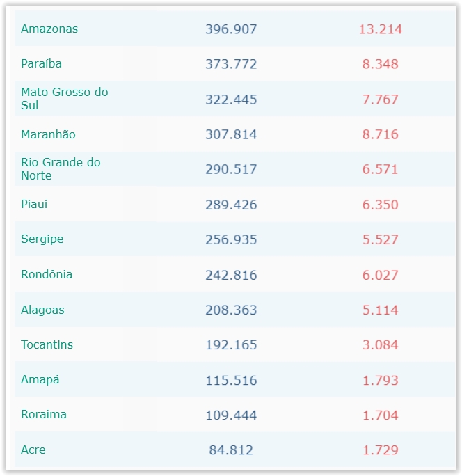Click the Tocantins state name

coord(47,344)
